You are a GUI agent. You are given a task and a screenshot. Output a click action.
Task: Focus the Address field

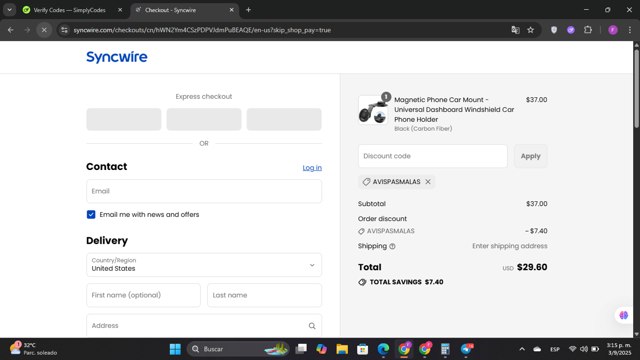[204, 325]
